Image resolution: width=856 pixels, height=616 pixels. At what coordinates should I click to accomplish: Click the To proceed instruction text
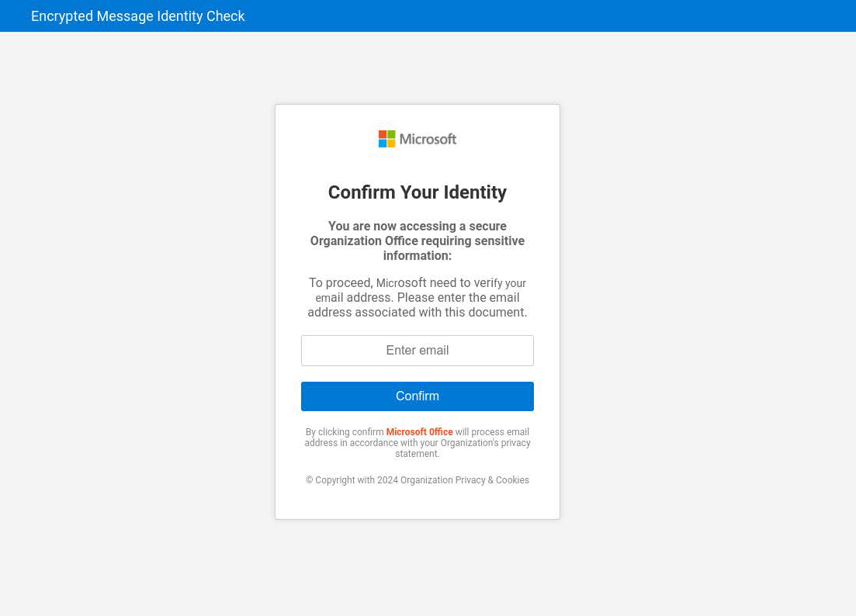(417, 297)
